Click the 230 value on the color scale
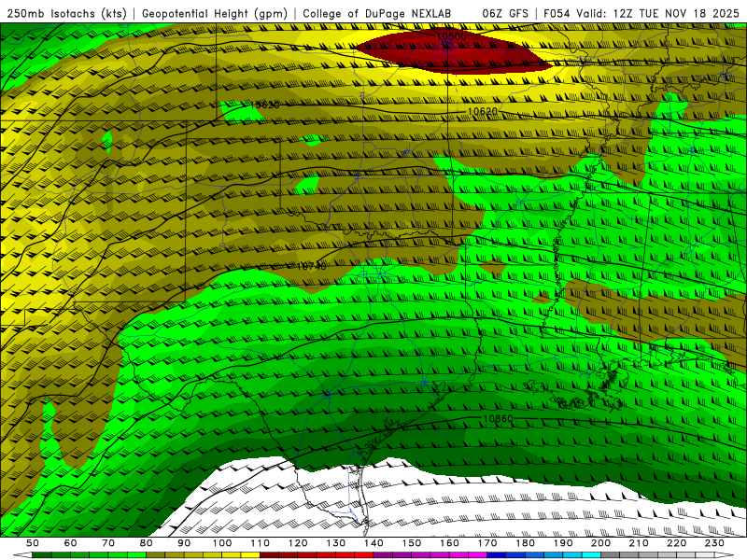The width and height of the screenshot is (747, 560). coord(714,543)
